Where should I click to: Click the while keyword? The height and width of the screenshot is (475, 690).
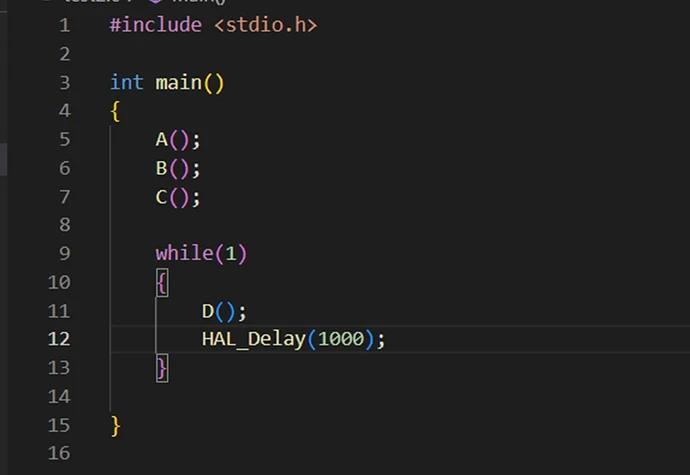[184, 254]
